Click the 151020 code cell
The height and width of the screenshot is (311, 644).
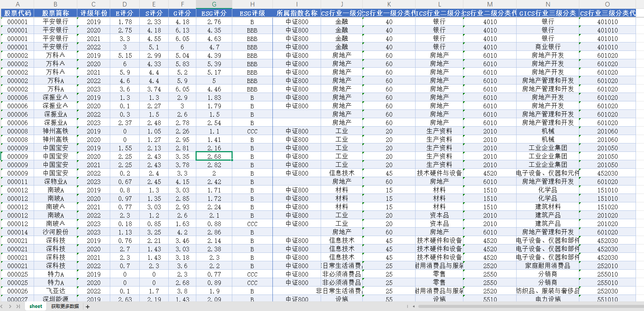(608, 207)
